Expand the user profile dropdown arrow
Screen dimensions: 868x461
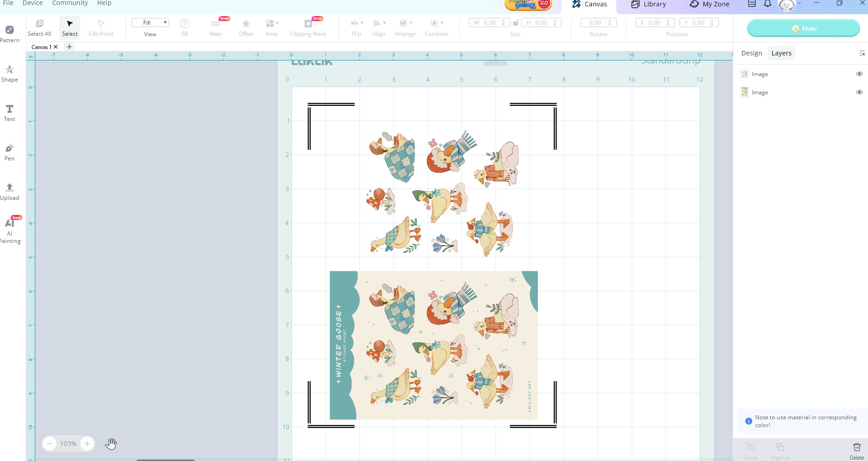pyautogui.click(x=799, y=3)
